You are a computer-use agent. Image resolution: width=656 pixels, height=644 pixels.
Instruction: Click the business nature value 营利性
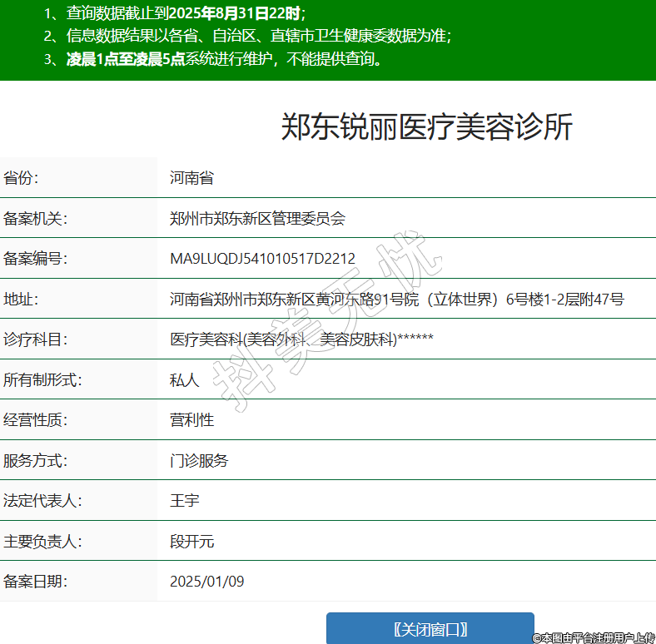point(191,420)
